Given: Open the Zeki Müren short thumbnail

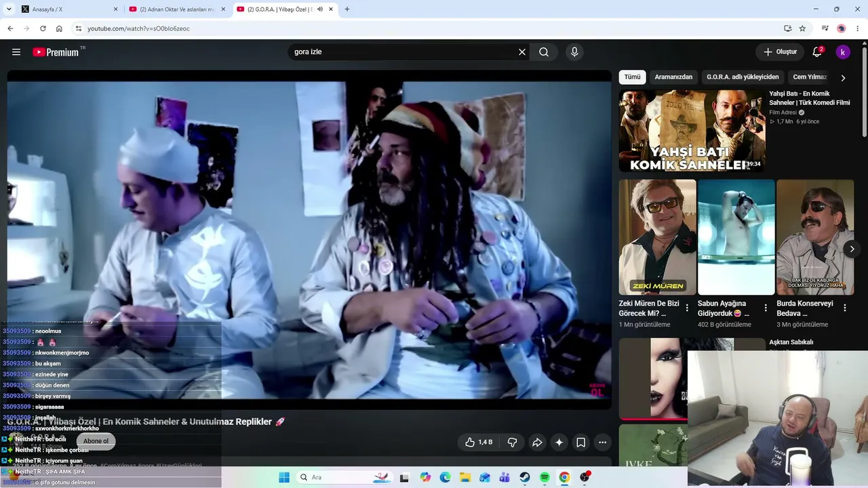Looking at the screenshot, I should 657,237.
